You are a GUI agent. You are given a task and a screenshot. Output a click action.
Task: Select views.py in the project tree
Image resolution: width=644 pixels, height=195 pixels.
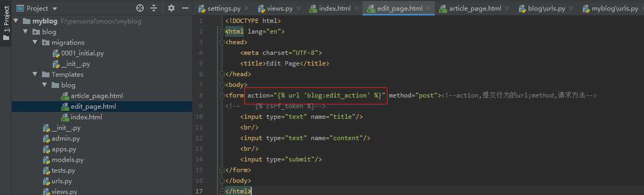click(x=64, y=191)
